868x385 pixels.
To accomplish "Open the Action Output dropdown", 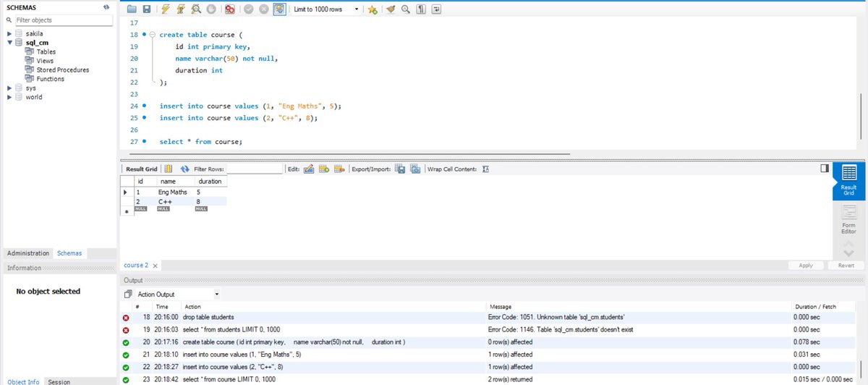I will (x=178, y=295).
